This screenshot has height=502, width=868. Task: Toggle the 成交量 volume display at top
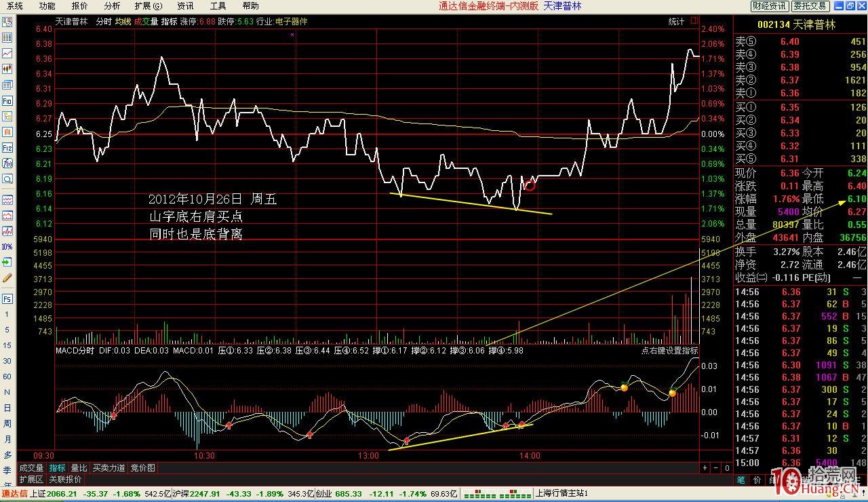point(145,21)
